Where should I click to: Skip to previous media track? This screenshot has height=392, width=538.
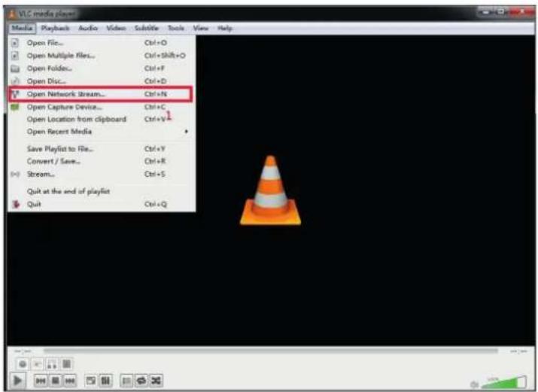pyautogui.click(x=41, y=381)
